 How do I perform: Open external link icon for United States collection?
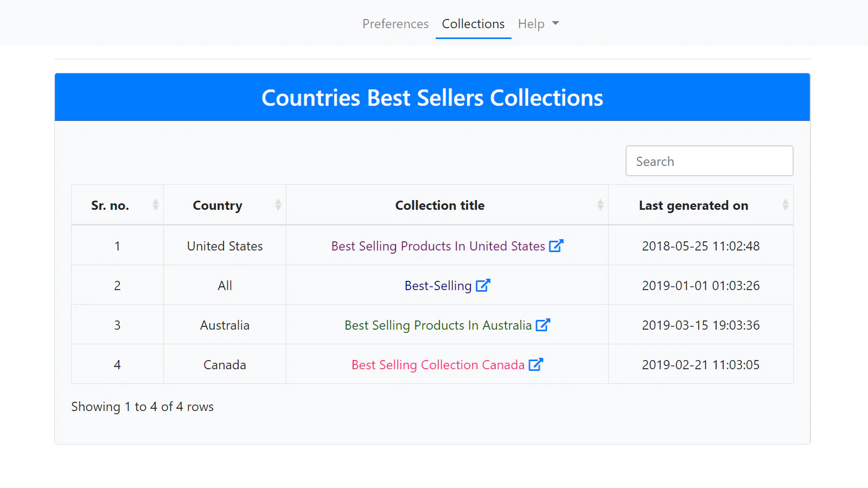[x=556, y=246]
